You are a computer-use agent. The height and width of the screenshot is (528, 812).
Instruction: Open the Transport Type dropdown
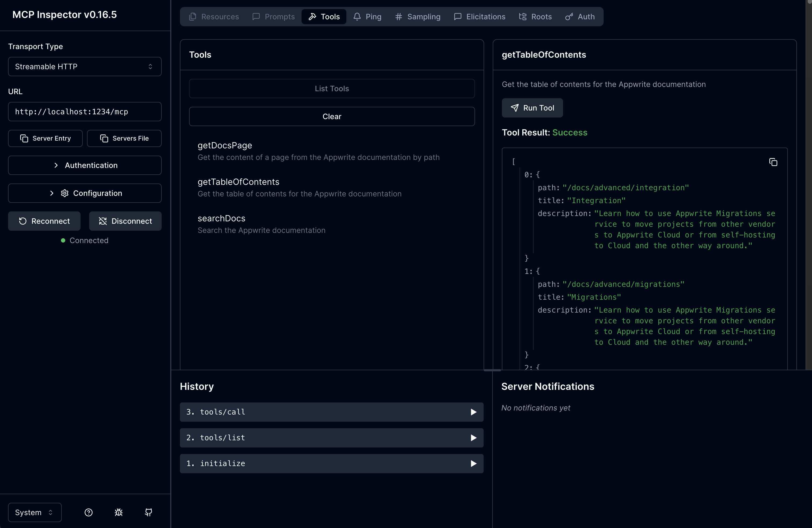click(x=85, y=67)
